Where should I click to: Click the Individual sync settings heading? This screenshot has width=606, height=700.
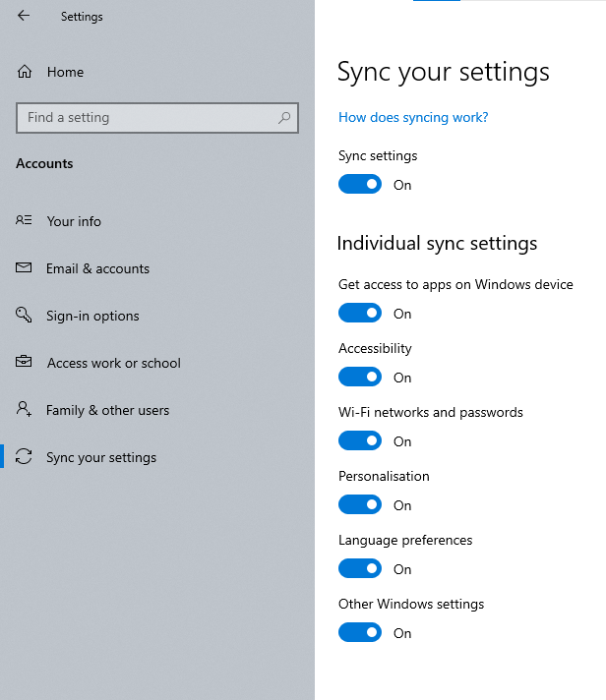click(437, 243)
